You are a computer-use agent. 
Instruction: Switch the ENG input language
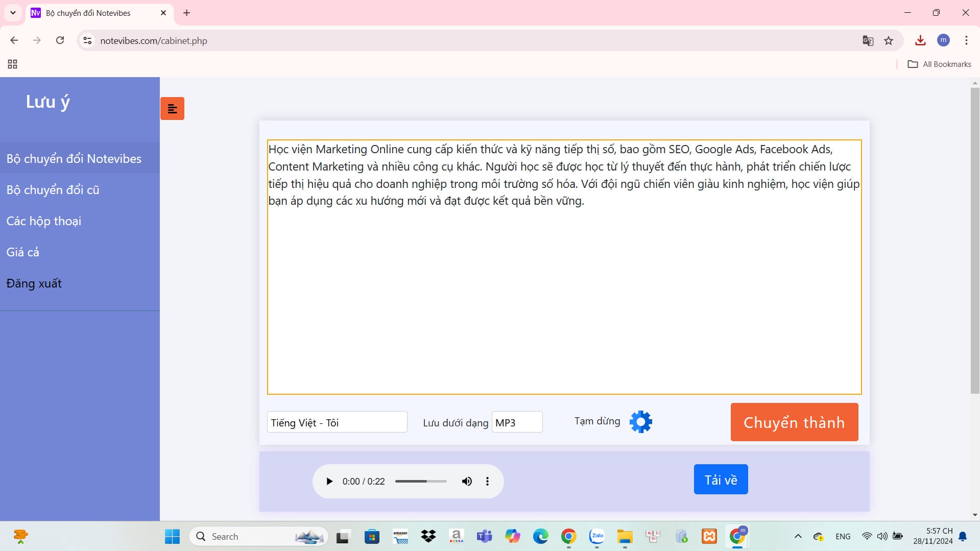pyautogui.click(x=843, y=536)
